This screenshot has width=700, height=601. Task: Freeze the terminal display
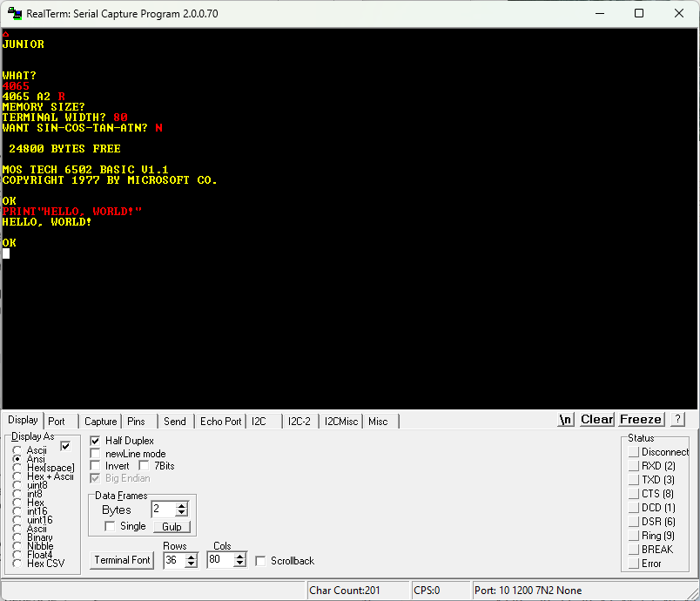641,419
